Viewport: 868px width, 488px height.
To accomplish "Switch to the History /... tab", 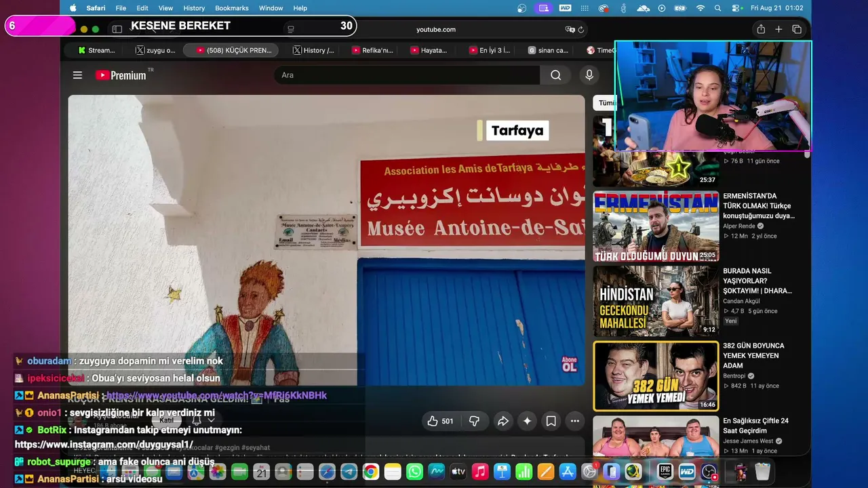I will tap(313, 50).
